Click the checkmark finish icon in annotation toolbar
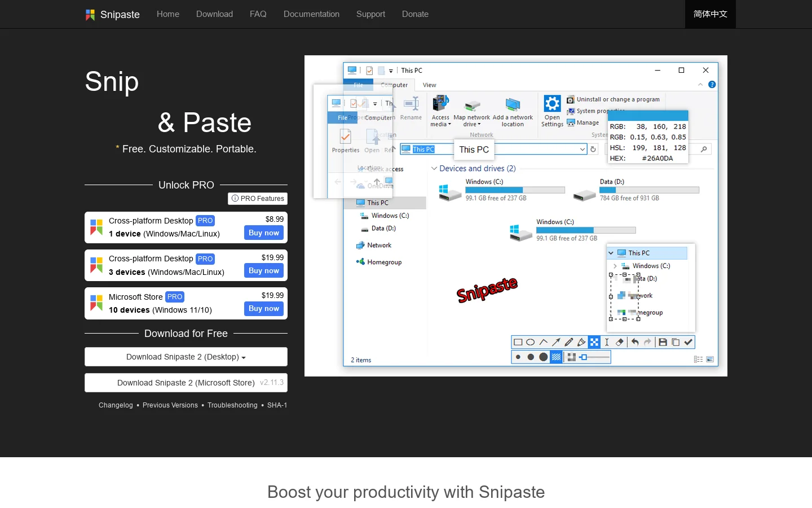Image resolution: width=812 pixels, height=508 pixels. 689,342
